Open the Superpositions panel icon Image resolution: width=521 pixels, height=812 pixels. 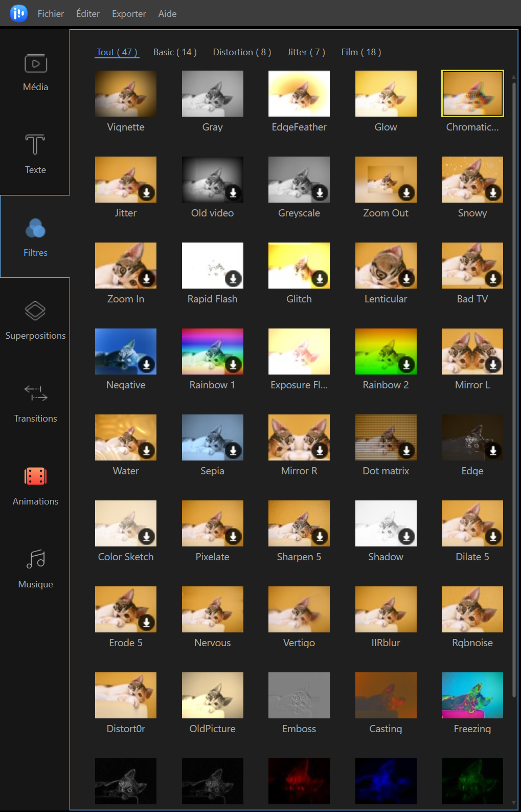click(35, 311)
